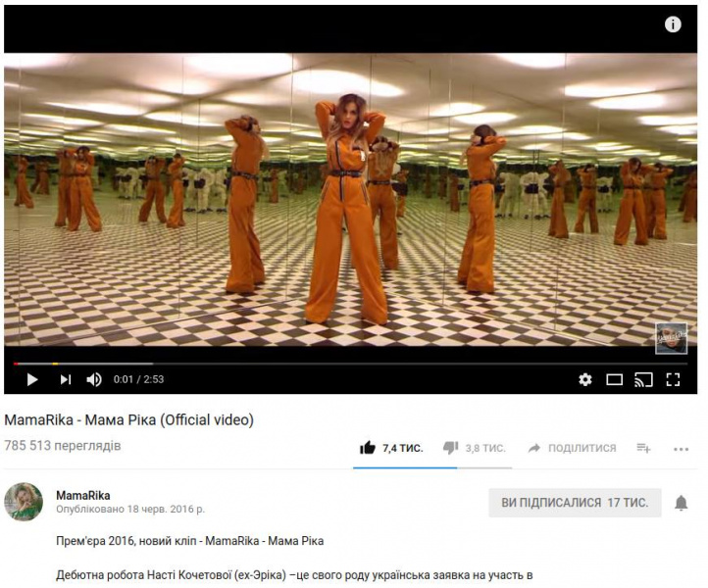Viewport: 708px width, 588px height.
Task: Open video settings gear
Action: point(585,379)
